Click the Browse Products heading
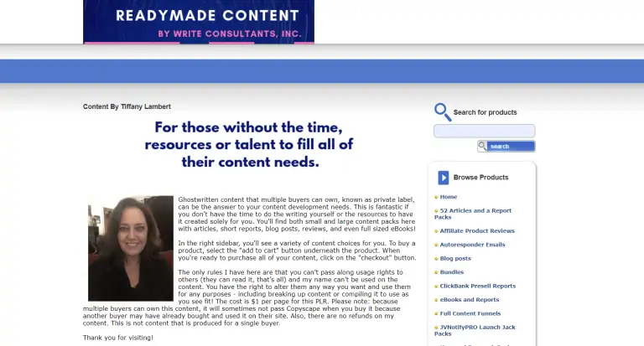 pos(480,178)
